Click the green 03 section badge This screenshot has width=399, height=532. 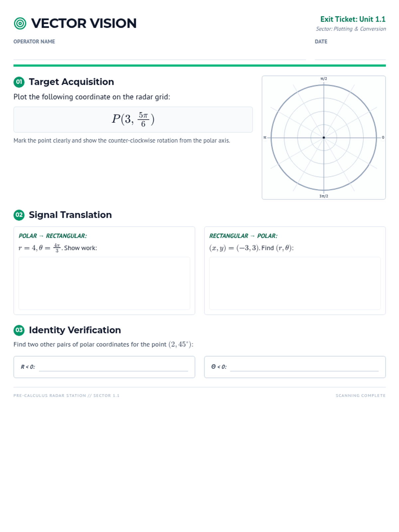click(x=19, y=330)
